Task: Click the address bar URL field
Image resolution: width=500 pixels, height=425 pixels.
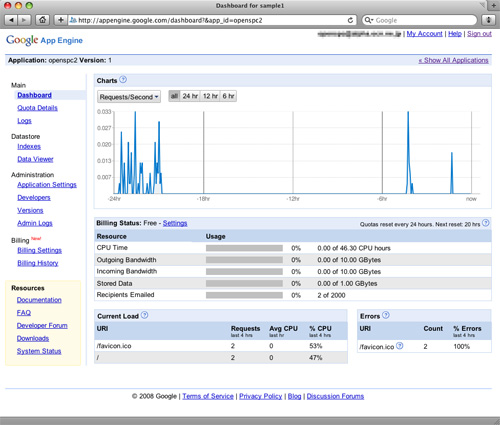Action: (x=212, y=20)
